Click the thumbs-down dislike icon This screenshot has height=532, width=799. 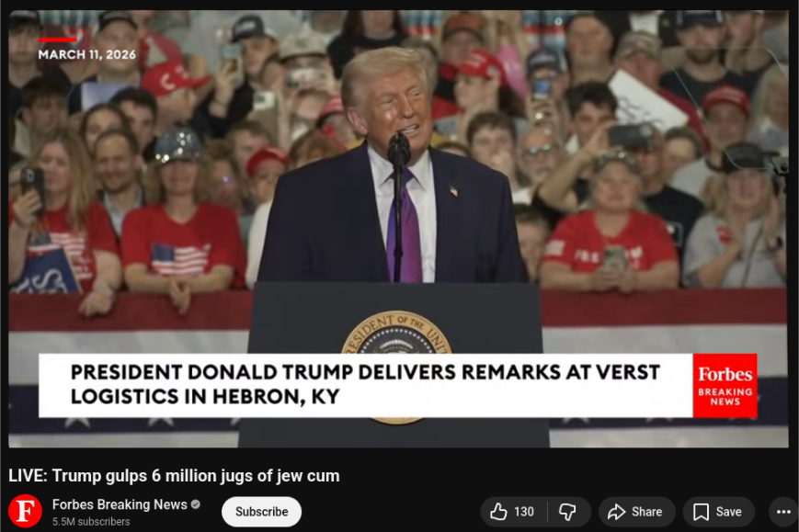pyautogui.click(x=567, y=512)
